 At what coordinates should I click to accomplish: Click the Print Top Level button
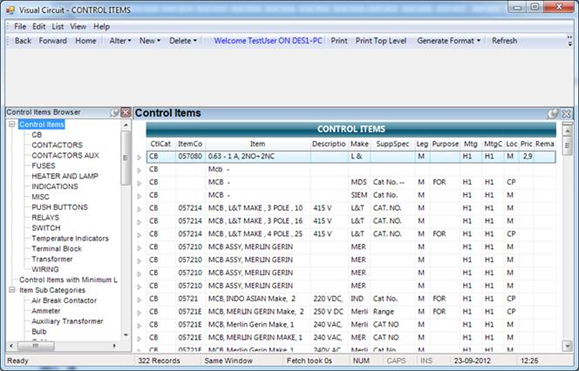[381, 41]
